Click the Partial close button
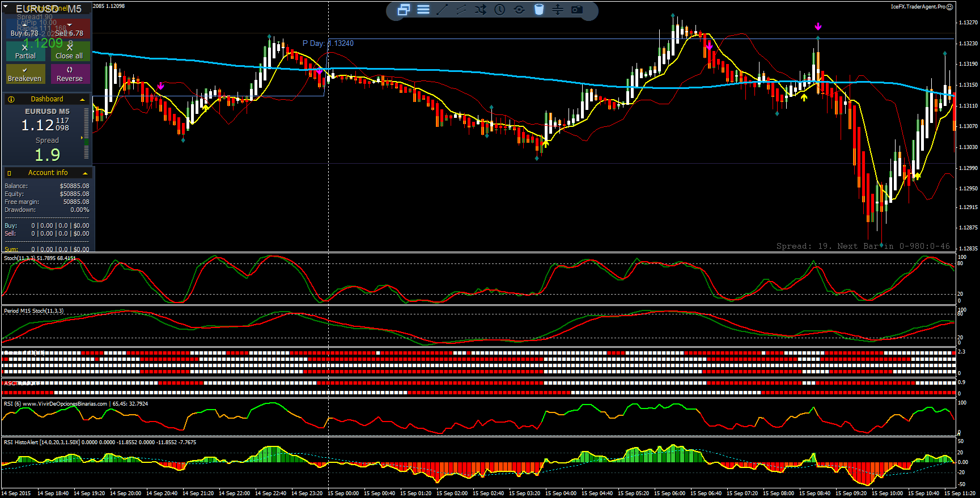 [26, 52]
